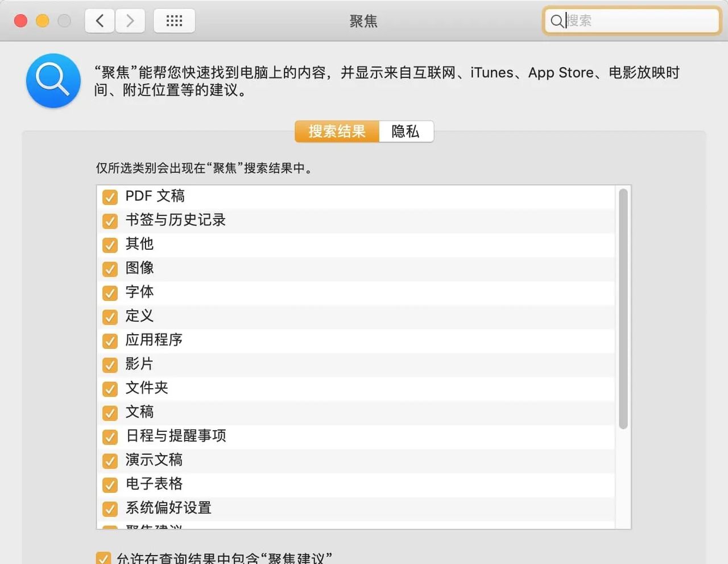Viewport: 728px width, 564px height.
Task: Uncheck the PDF 文稿 category
Action: click(x=110, y=197)
